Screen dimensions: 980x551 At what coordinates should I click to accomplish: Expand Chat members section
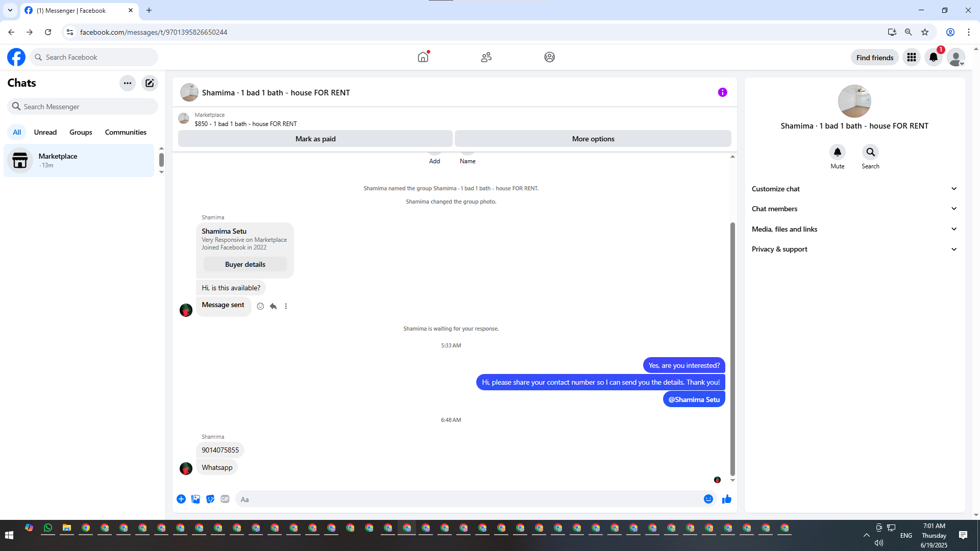tap(854, 209)
